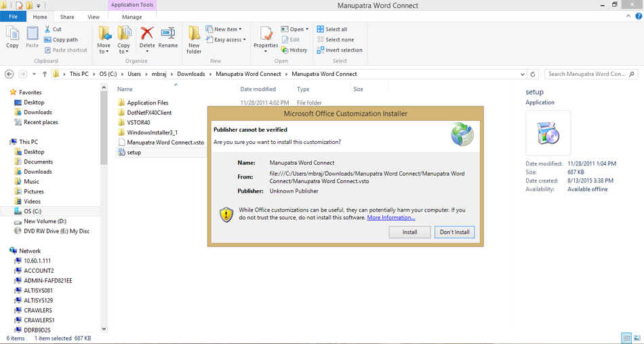Switch to the View ribbon tab
Viewport: 644px width, 344px height.
click(x=94, y=17)
